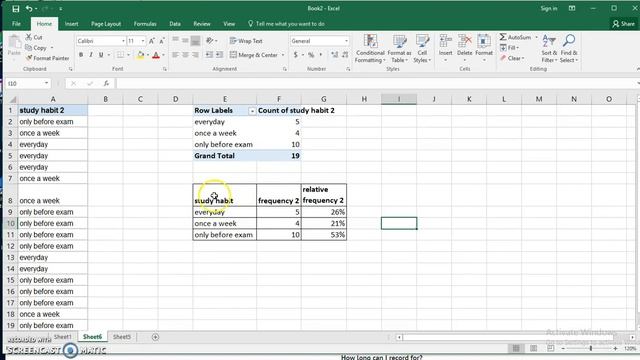Open Format as Table gallery
Screen dimensions: 640x360
(x=399, y=49)
